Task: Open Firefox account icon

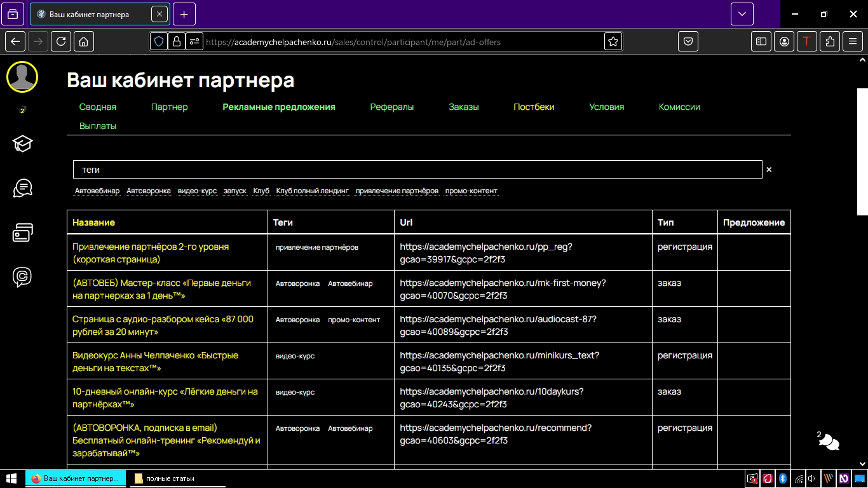Action: [x=784, y=41]
